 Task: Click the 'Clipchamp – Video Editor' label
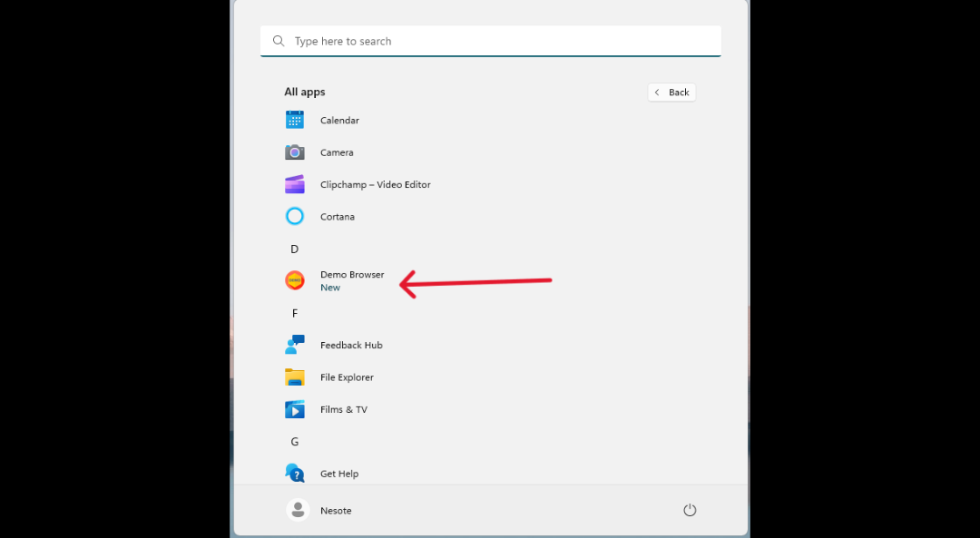click(375, 185)
